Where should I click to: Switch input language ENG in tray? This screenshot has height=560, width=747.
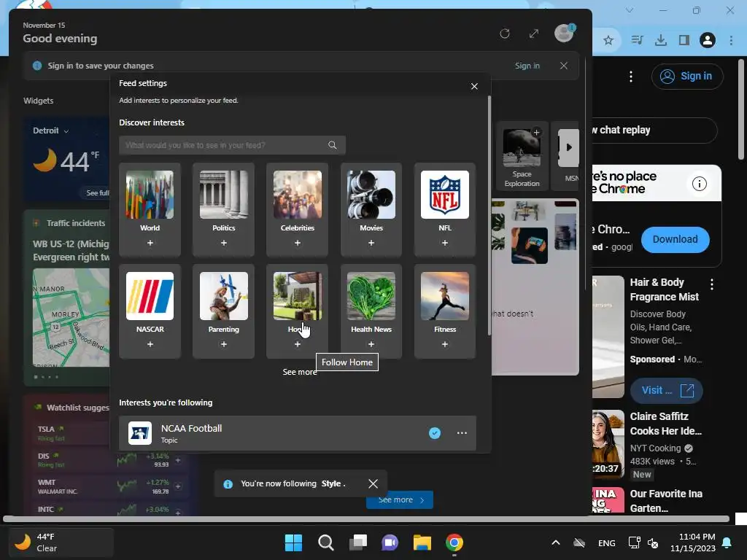[x=606, y=542]
